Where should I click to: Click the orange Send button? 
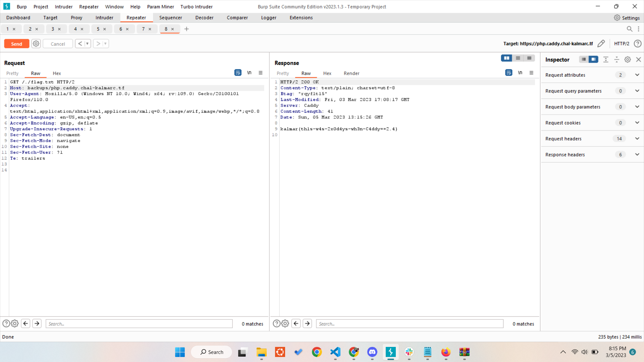16,44
